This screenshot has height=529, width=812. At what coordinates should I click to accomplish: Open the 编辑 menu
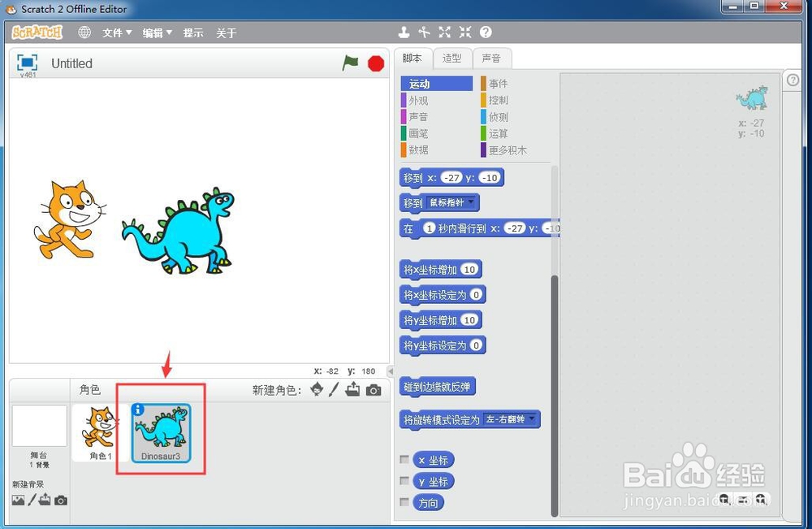pos(157,33)
